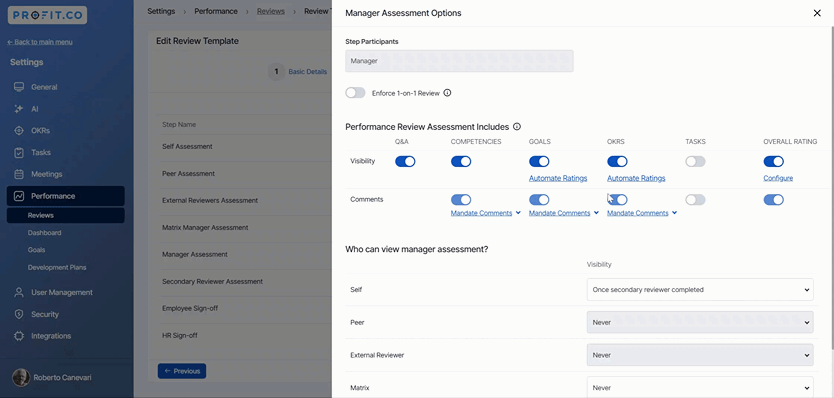Viewport: 834px width, 398px height.
Task: Toggle Overall Rating comments switch
Action: [x=773, y=200]
